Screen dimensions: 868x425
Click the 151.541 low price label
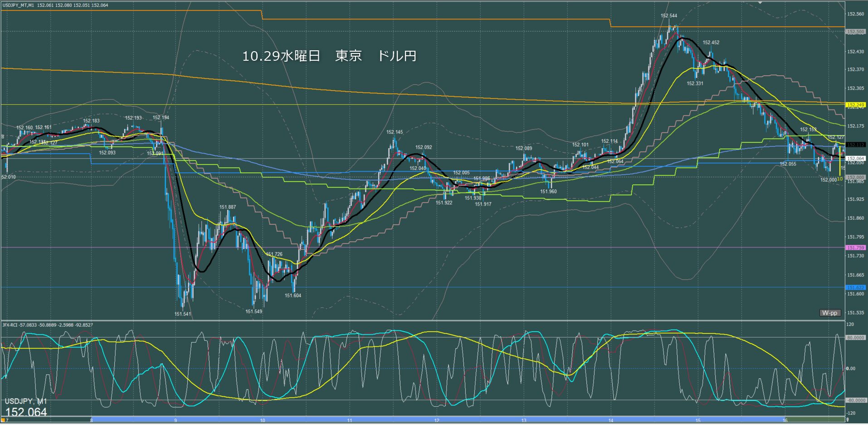tap(183, 314)
